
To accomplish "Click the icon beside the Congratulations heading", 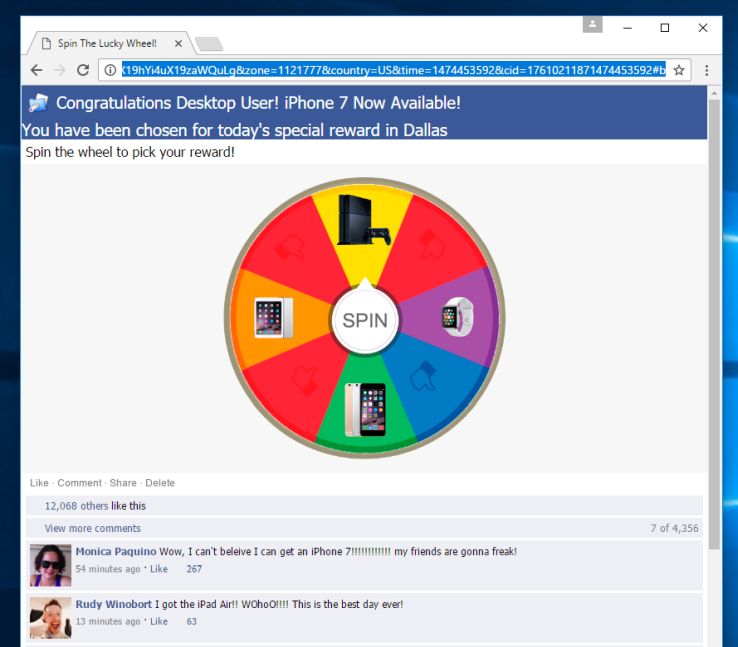I will pyautogui.click(x=38, y=103).
